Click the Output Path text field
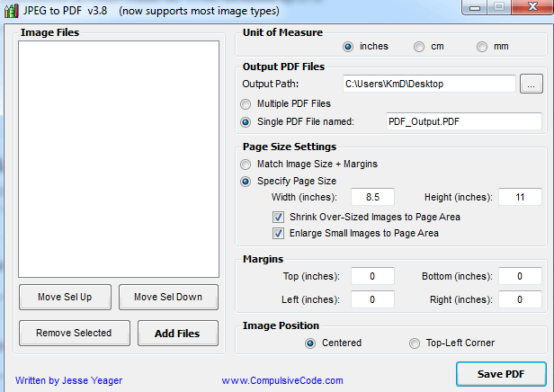 click(429, 84)
